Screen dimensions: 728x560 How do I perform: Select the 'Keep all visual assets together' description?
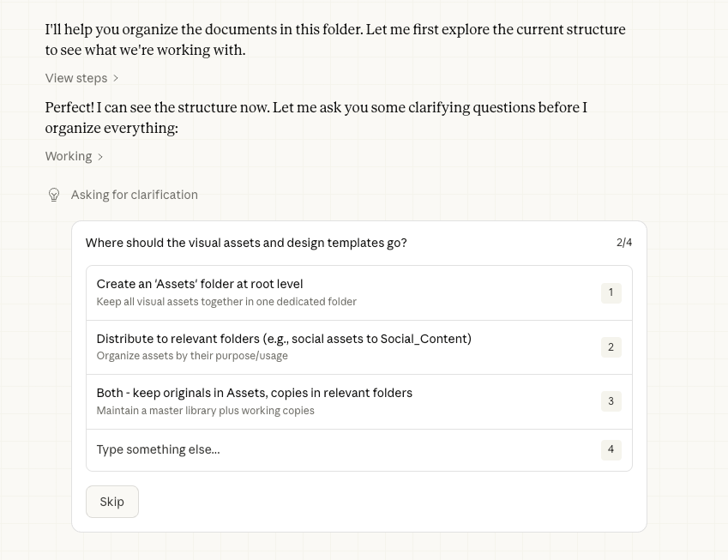coord(226,302)
